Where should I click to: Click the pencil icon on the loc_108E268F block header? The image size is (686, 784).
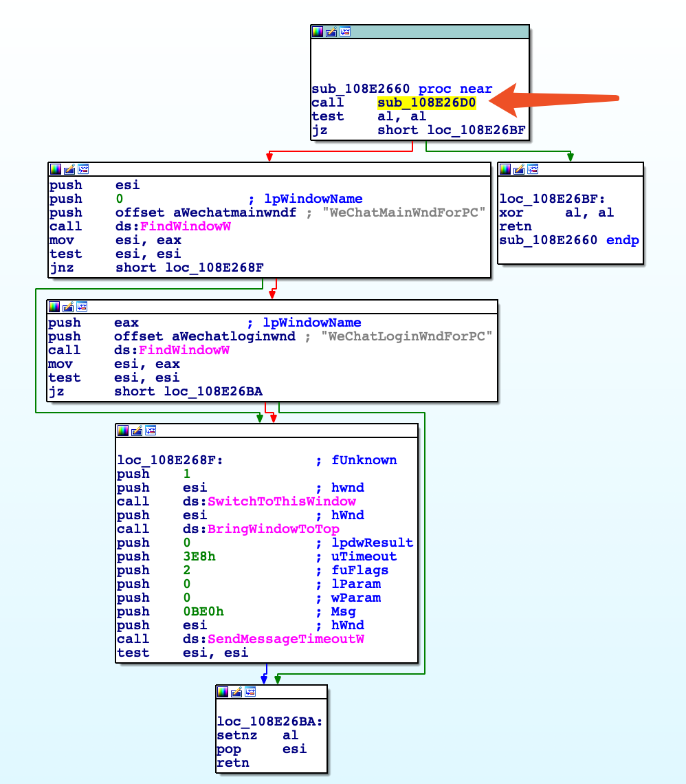[x=137, y=431]
